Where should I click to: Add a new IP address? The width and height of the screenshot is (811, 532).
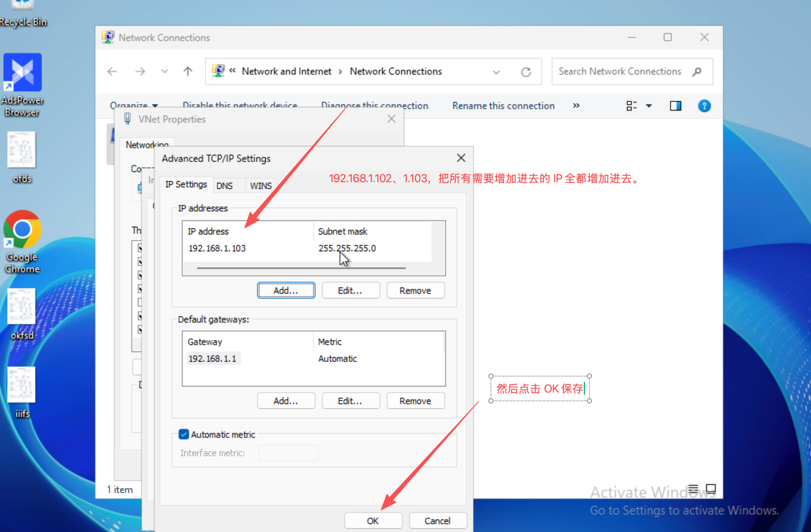pos(286,290)
